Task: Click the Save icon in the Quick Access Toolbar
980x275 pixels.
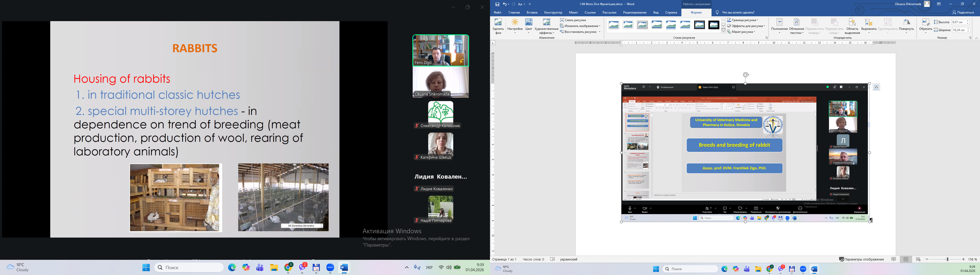Action: [497, 4]
